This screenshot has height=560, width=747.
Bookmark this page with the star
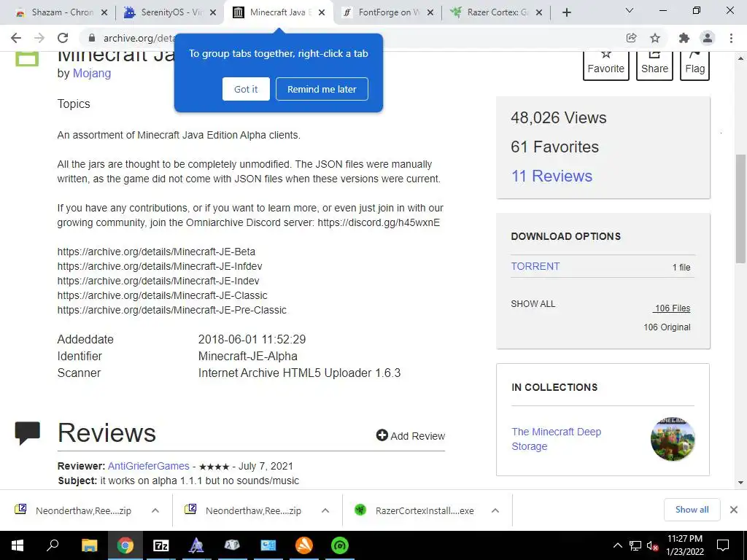tap(655, 38)
